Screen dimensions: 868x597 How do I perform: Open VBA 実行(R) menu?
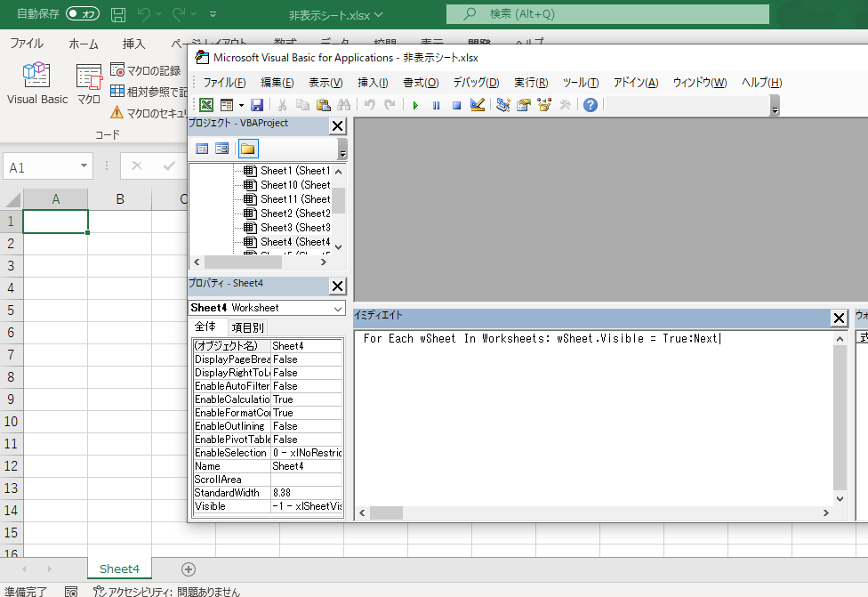(x=531, y=83)
